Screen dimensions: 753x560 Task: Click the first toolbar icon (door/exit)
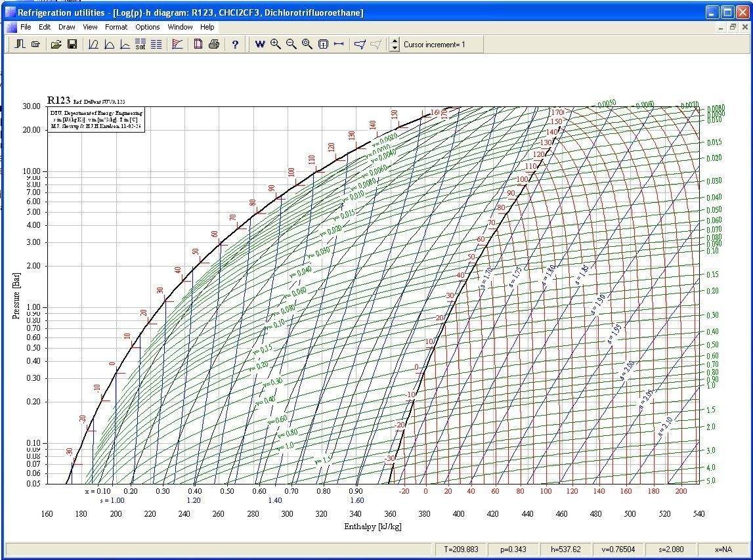[20, 44]
